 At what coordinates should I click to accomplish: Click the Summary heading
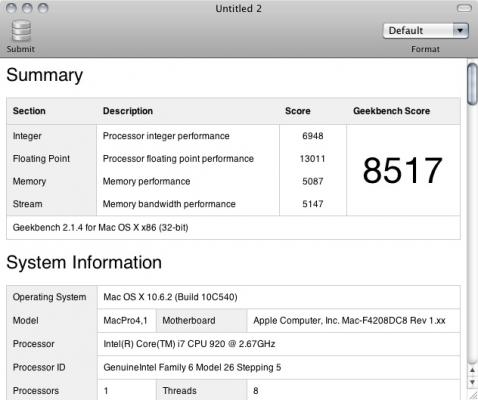pyautogui.click(x=44, y=75)
